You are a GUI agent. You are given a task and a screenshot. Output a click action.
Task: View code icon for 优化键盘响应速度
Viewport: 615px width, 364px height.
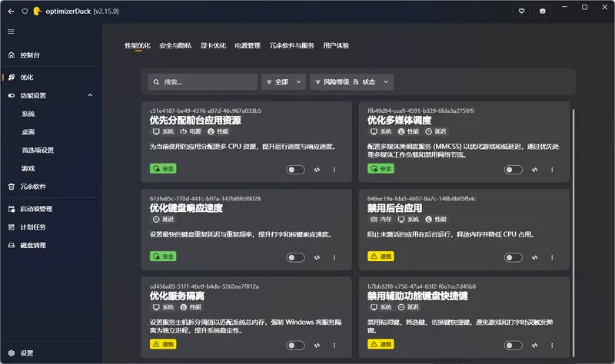pyautogui.click(x=317, y=257)
